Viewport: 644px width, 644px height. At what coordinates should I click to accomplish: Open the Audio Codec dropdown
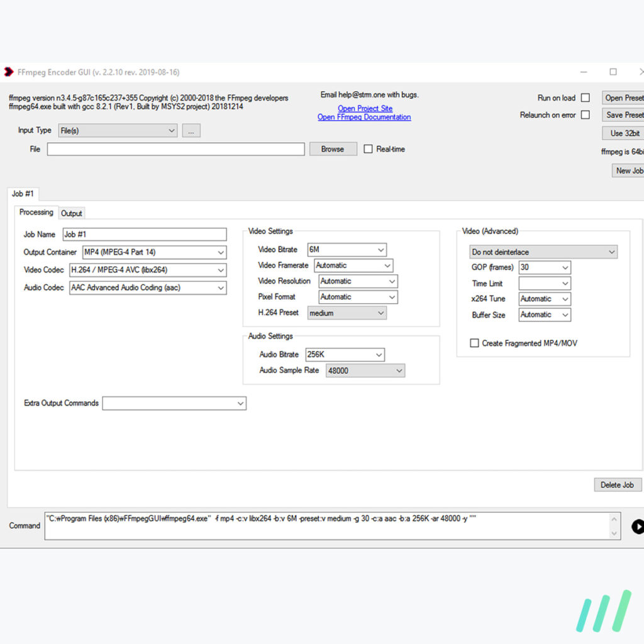coord(148,287)
